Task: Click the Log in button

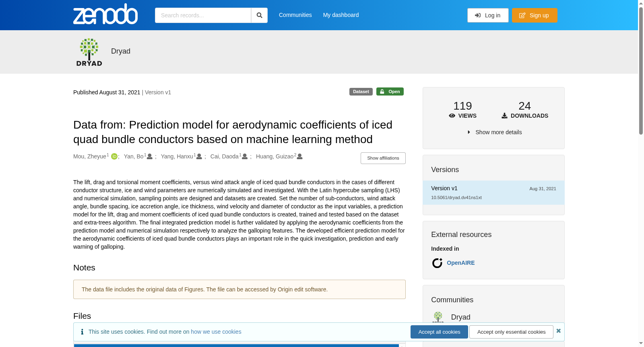Action: point(488,15)
